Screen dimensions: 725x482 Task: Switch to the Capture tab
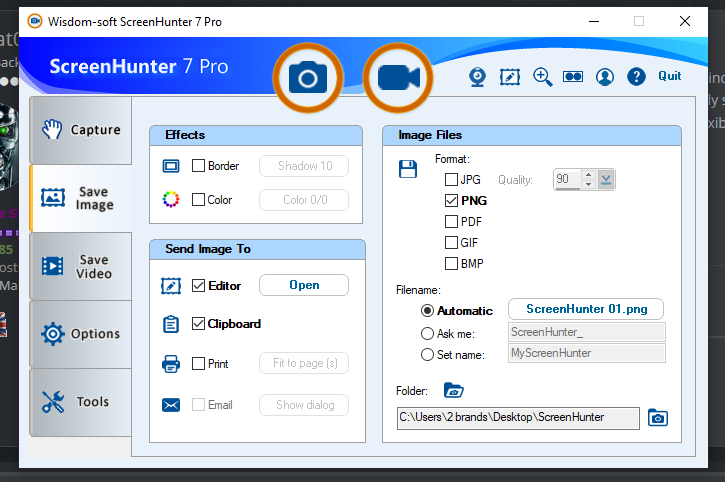(x=81, y=130)
